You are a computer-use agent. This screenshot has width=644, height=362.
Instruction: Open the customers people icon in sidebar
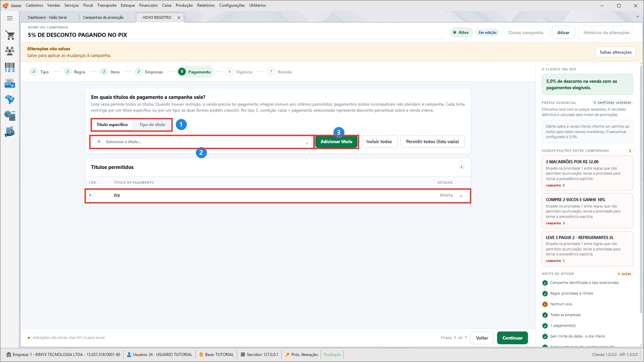tap(10, 51)
